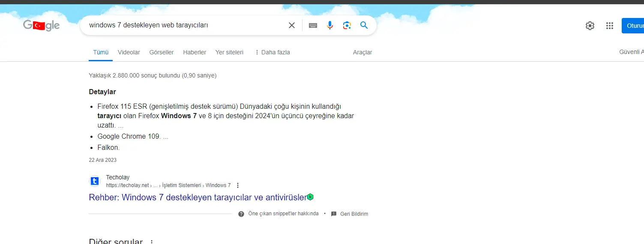Start voice search with microphone icon
Screen dimensions: 644x244
pyautogui.click(x=330, y=25)
